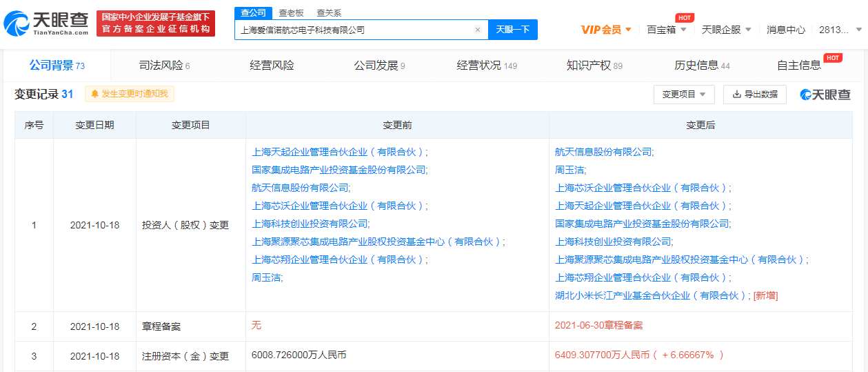This screenshot has width=868, height=372.
Task: Open the 经营风险 tab
Action: pyautogui.click(x=272, y=66)
